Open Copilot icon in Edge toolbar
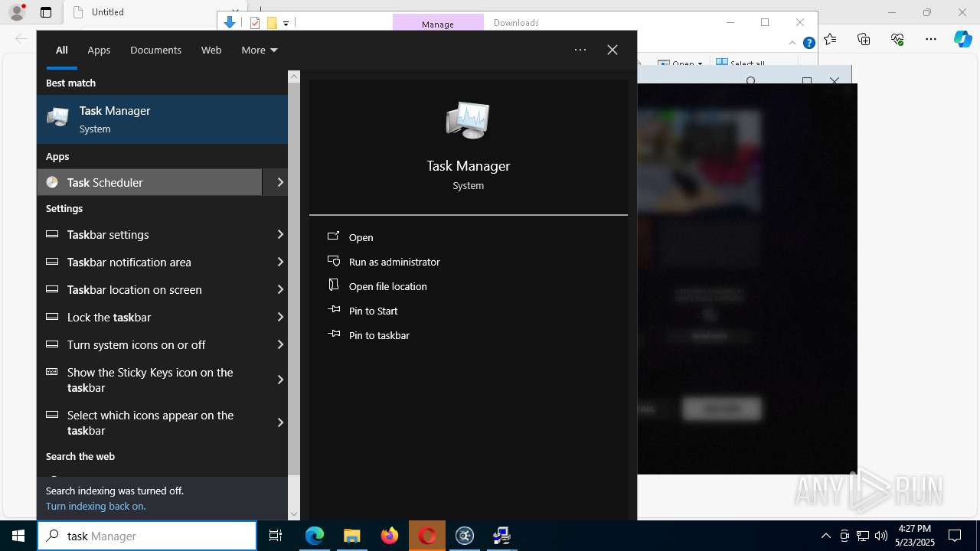This screenshot has height=551, width=980. [962, 39]
